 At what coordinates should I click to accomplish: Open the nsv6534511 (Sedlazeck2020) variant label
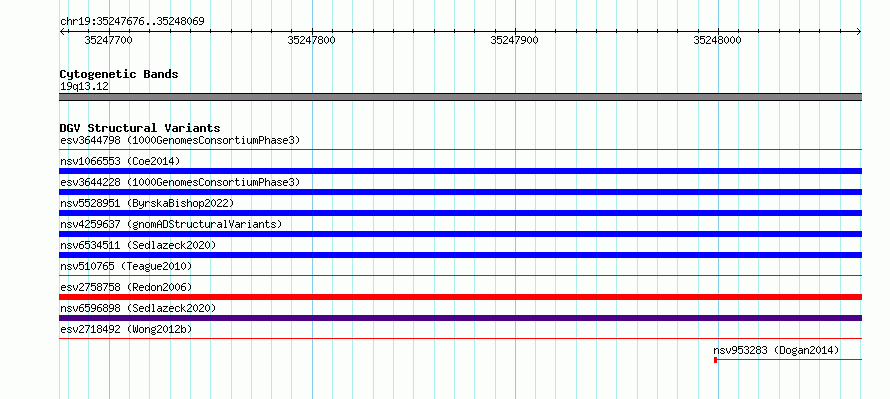[138, 245]
